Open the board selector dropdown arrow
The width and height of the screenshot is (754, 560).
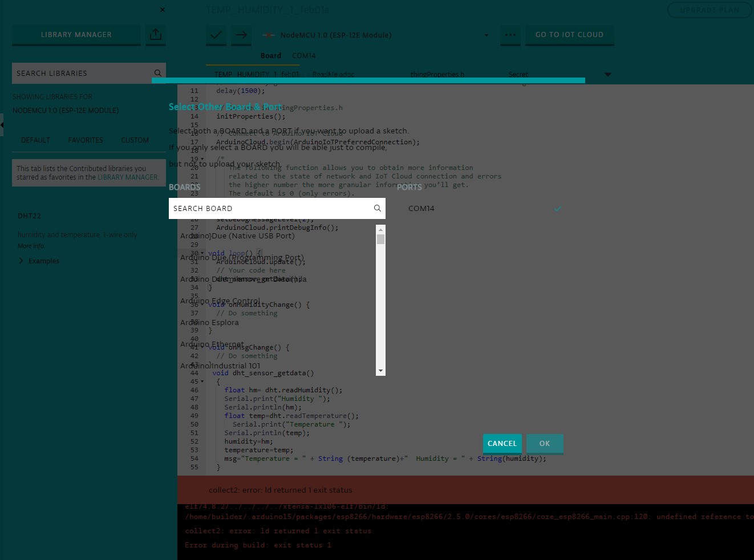click(487, 35)
